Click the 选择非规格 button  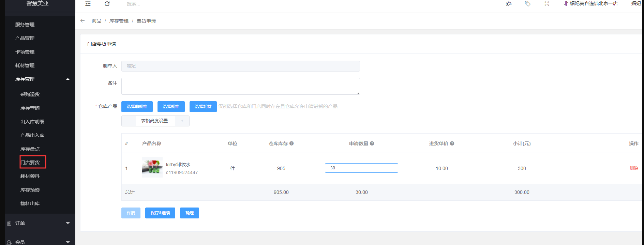[137, 107]
